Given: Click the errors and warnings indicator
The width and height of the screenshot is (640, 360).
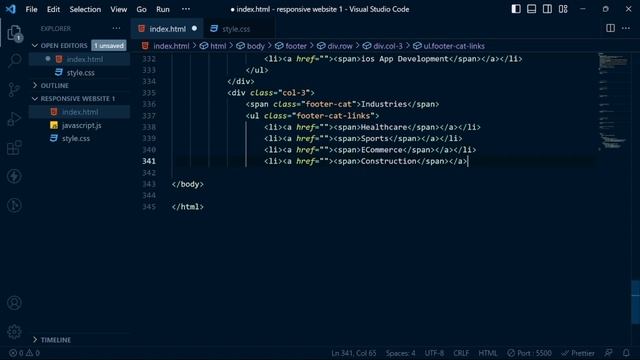Looking at the screenshot, I should pyautogui.click(x=24, y=353).
